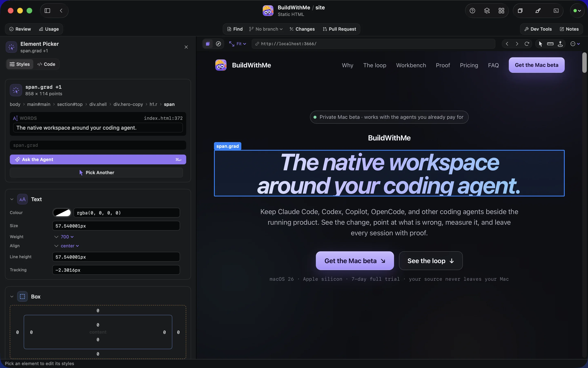Open Dev Tools
The image size is (588, 368).
click(x=538, y=29)
